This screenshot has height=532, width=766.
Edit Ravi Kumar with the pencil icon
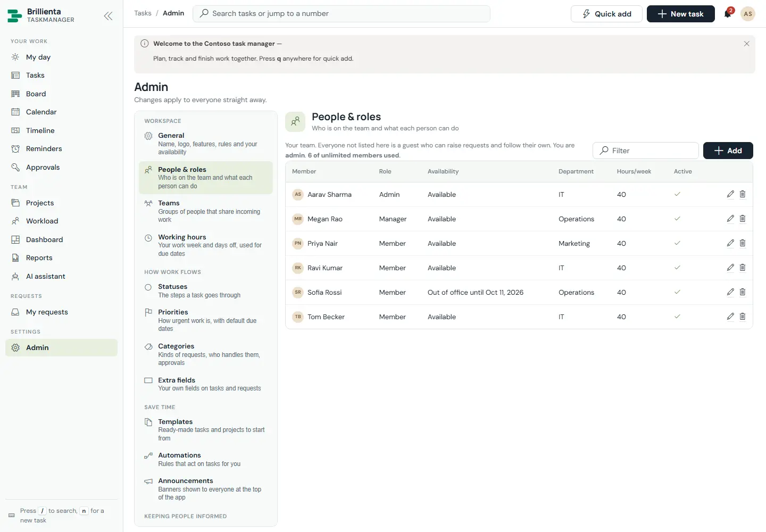click(x=730, y=268)
